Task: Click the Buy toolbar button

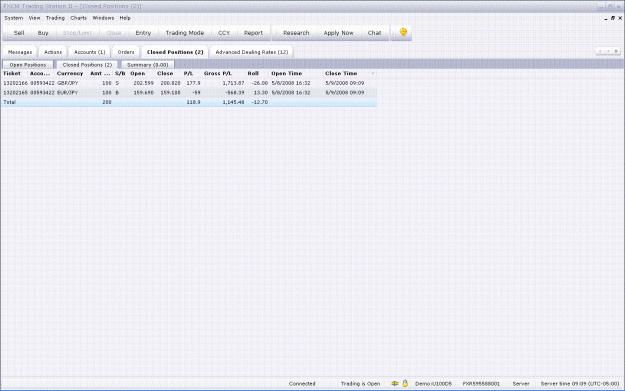Action: (x=43, y=33)
